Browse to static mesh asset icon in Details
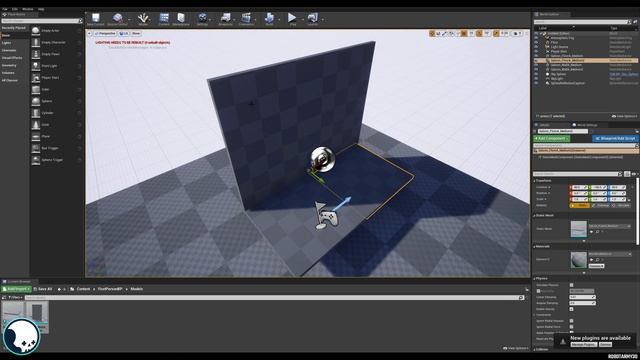This screenshot has width=640, height=360. point(597,232)
